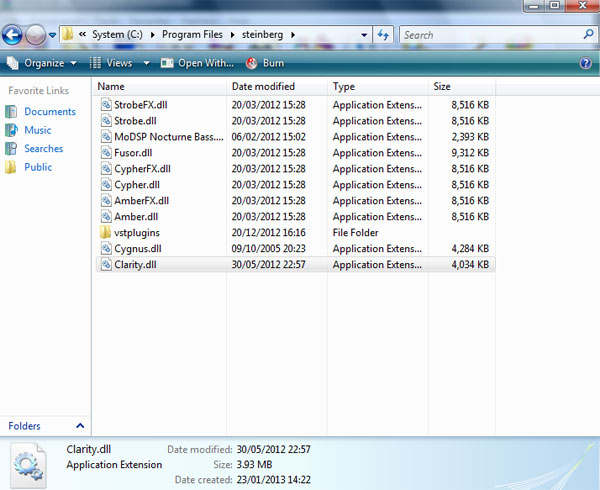Click the Folders label in sidebar
600x490 pixels.
click(24, 426)
